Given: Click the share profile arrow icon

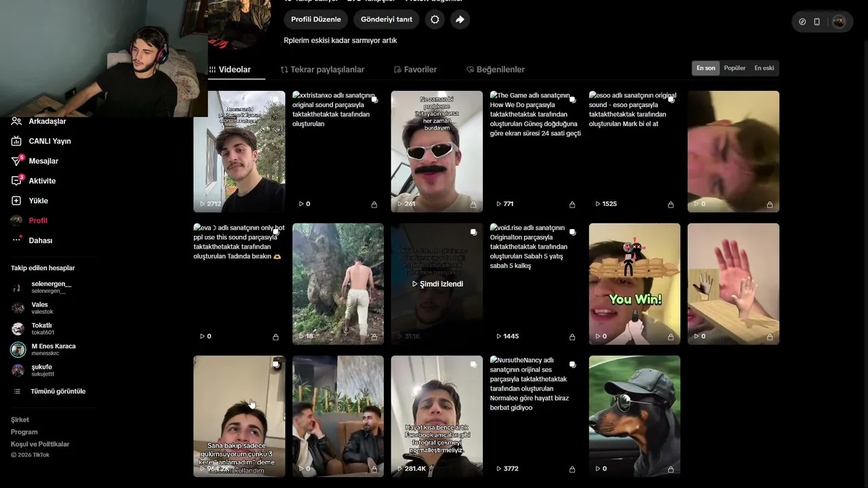Looking at the screenshot, I should (x=460, y=20).
